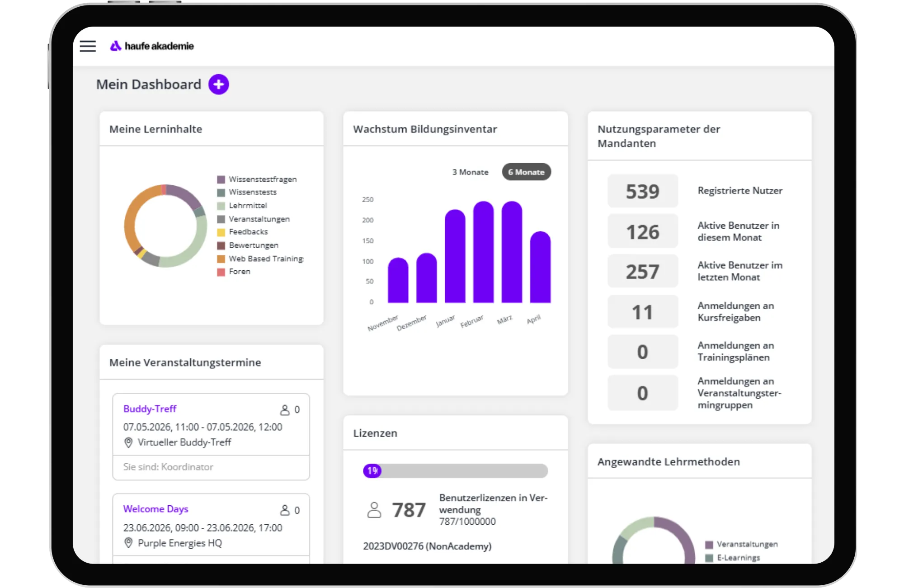The image size is (904, 588).
Task: Click the Registrierte Nutzer label
Action: (x=740, y=191)
